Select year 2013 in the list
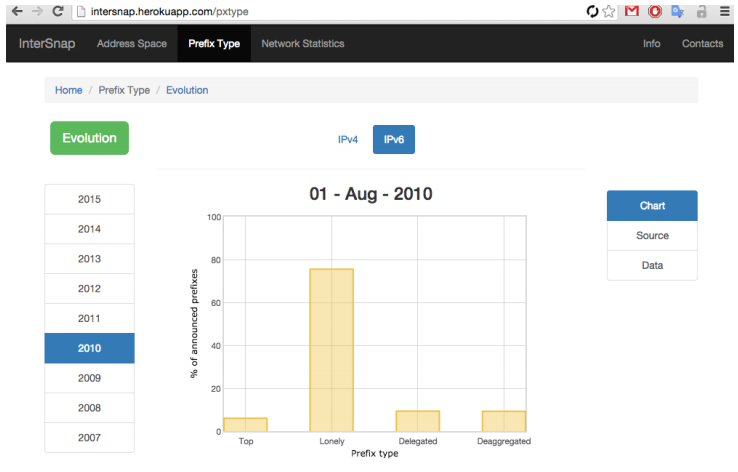Viewport: 738px width, 472px height. pos(89,259)
